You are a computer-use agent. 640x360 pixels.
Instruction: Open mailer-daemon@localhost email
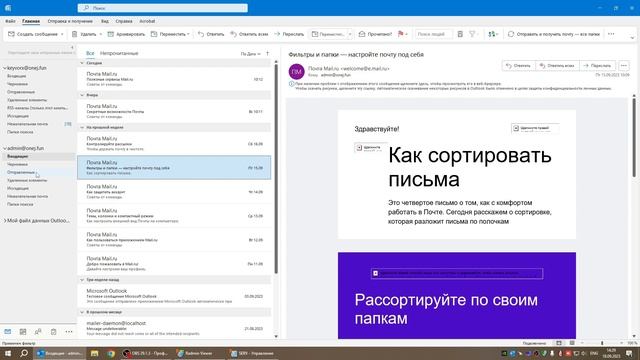(x=174, y=328)
